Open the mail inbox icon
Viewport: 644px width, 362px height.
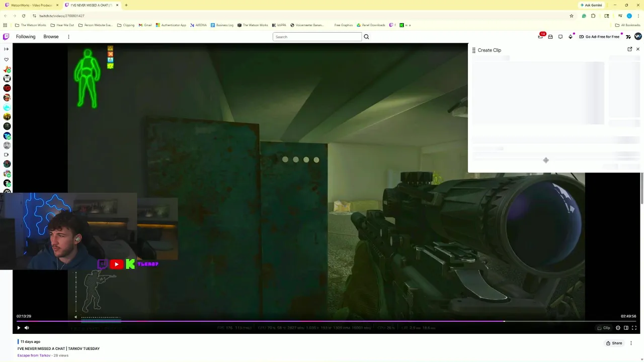click(x=550, y=37)
